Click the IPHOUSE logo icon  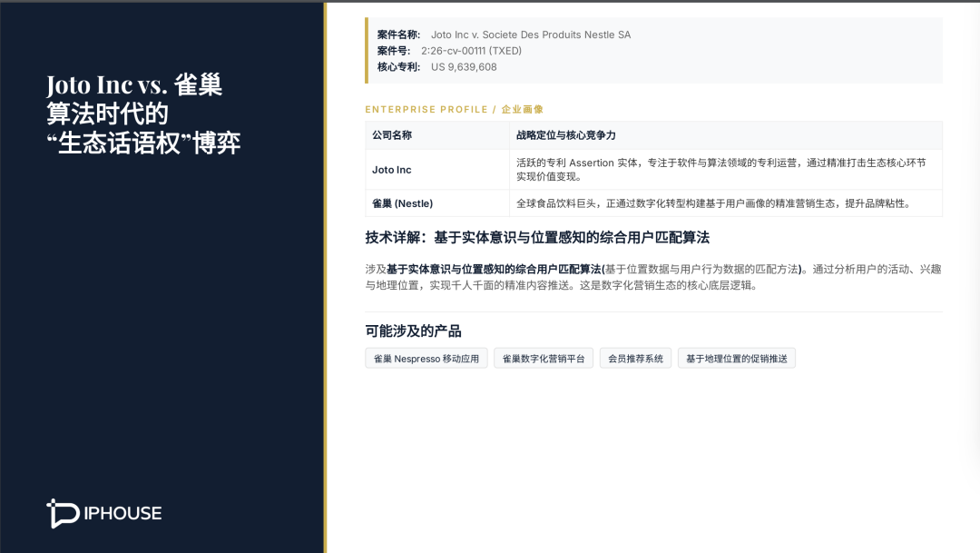pos(63,513)
